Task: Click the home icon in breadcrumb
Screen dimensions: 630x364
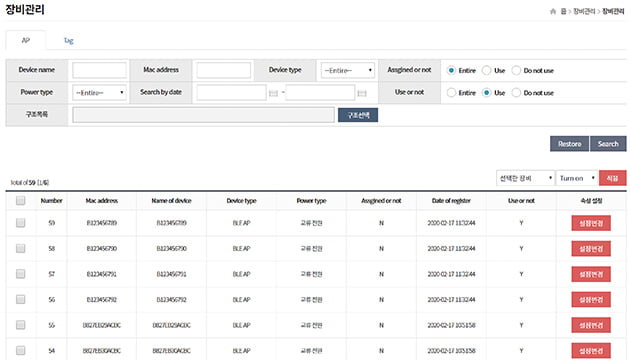Action: click(x=553, y=12)
